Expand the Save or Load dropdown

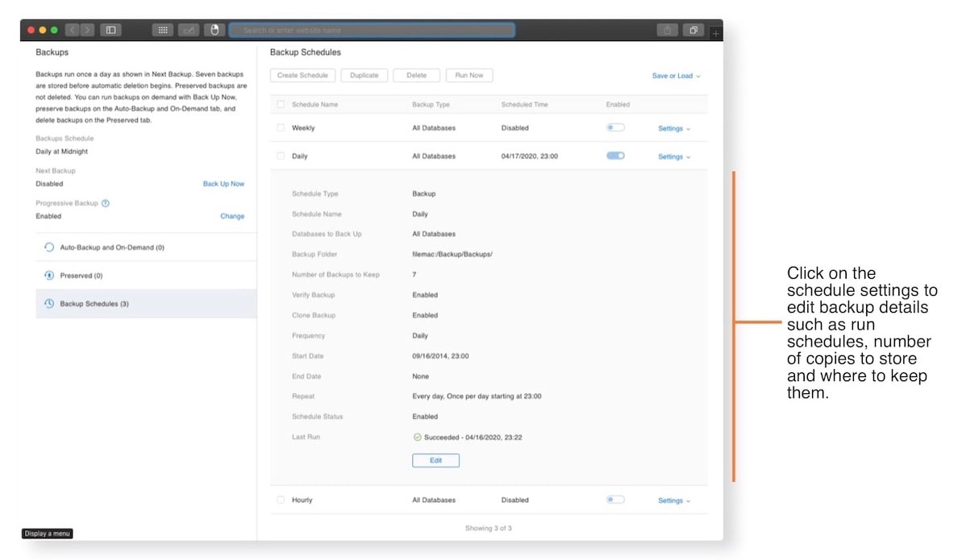point(676,75)
